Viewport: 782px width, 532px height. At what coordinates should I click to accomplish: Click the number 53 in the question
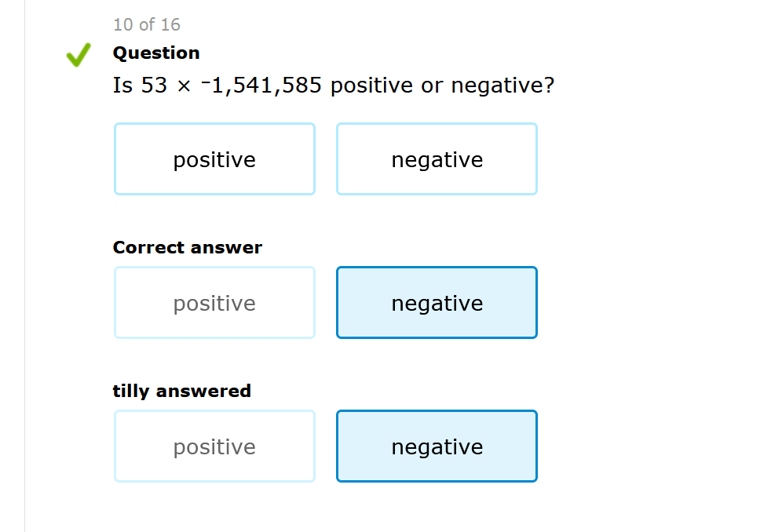tap(154, 86)
